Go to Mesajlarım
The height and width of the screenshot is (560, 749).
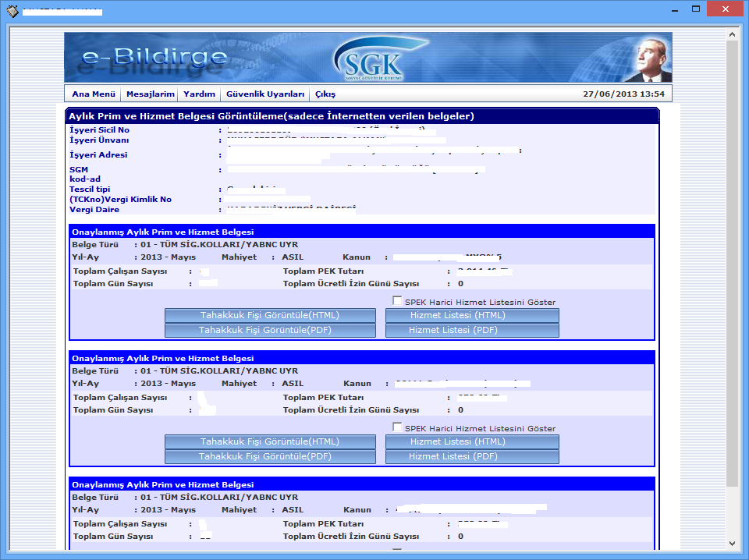150,94
